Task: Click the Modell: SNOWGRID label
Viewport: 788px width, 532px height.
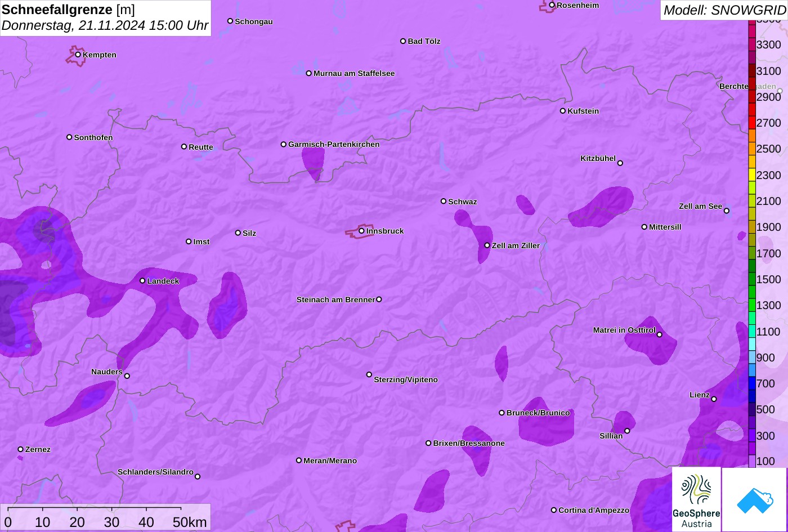Action: tap(724, 10)
